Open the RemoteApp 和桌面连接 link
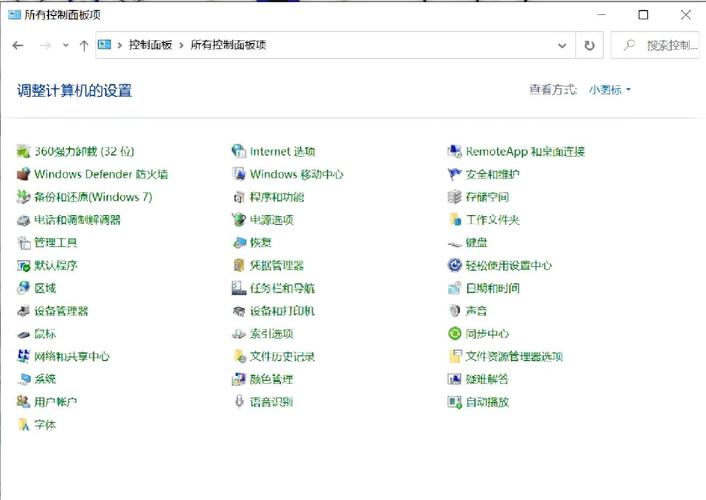Image resolution: width=706 pixels, height=500 pixels. [525, 151]
